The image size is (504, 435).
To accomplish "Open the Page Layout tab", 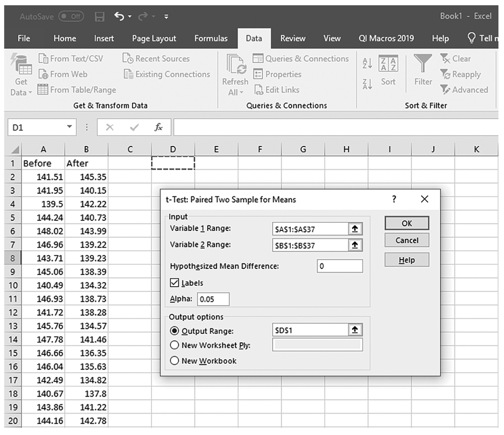I will pyautogui.click(x=154, y=38).
